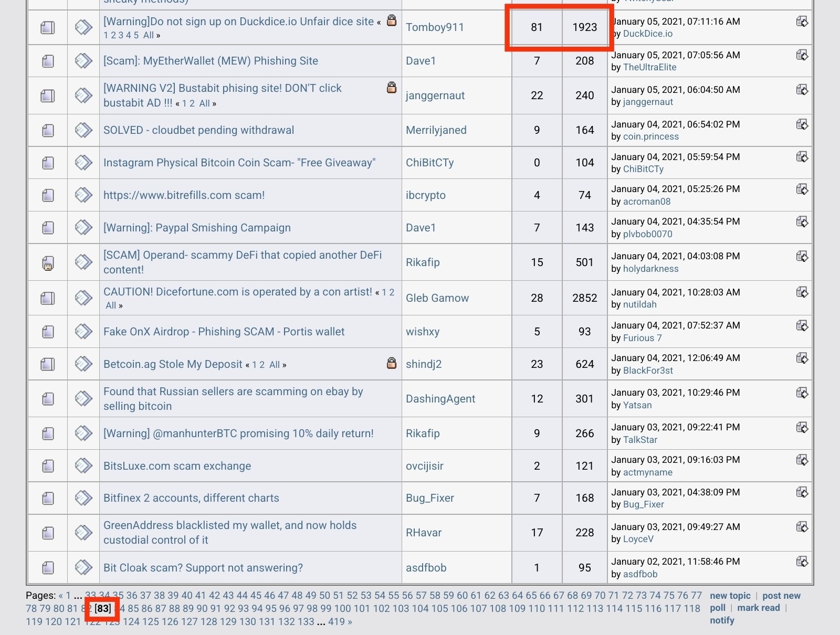Go to last post of Bustabit phishing thread

[802, 90]
